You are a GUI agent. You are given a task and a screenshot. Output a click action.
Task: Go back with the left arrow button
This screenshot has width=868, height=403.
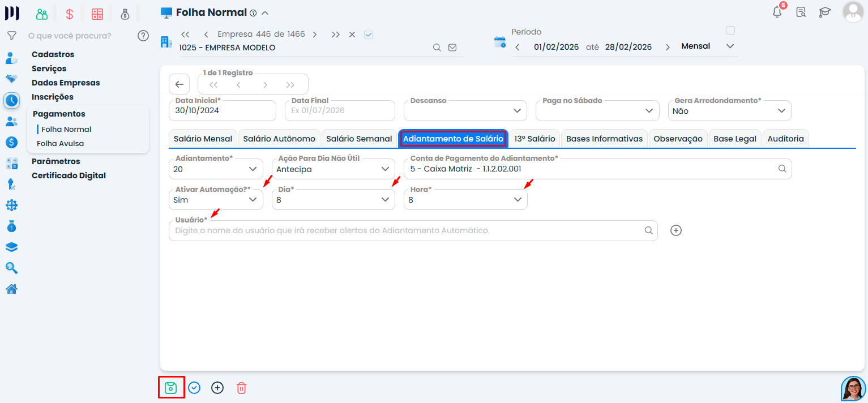click(179, 84)
